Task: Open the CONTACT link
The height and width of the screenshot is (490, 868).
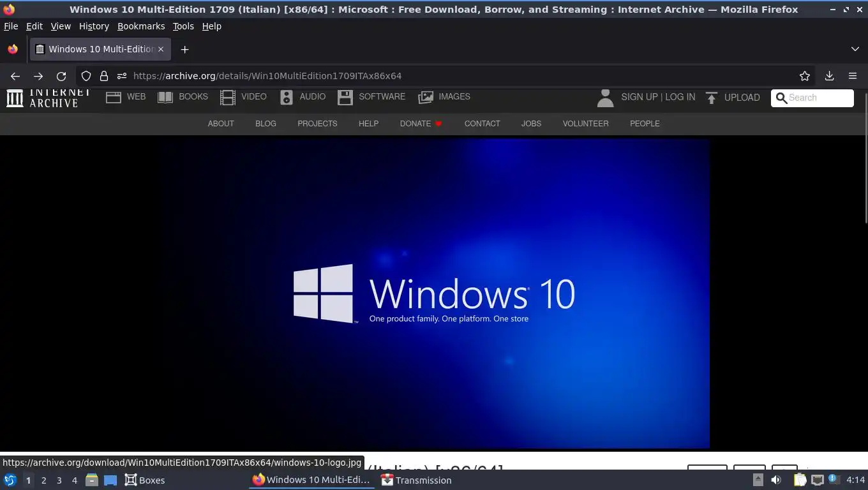Action: pos(482,124)
